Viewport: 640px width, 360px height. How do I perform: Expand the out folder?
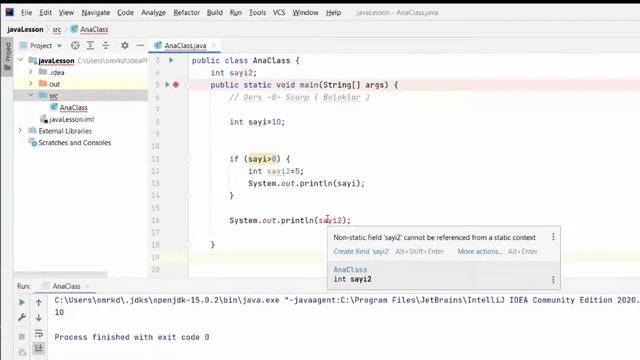(31, 84)
